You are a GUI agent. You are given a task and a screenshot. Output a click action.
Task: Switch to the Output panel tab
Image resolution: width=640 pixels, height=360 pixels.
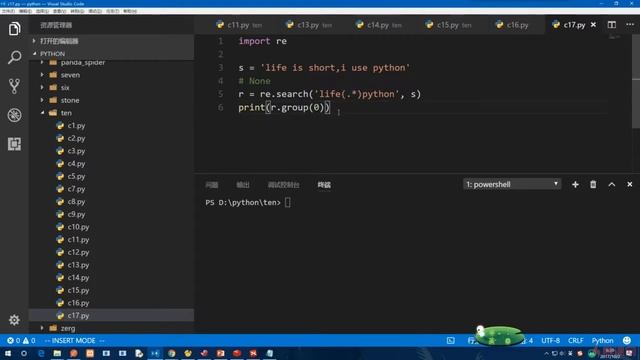point(243,185)
